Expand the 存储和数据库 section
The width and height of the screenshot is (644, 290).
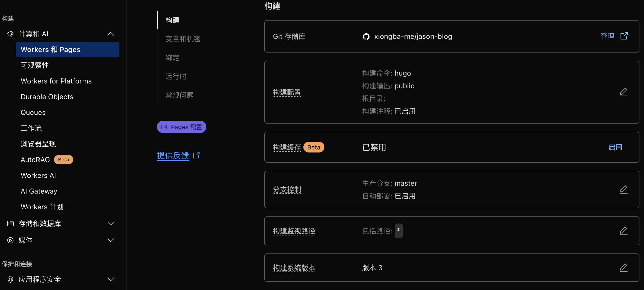pos(111,224)
